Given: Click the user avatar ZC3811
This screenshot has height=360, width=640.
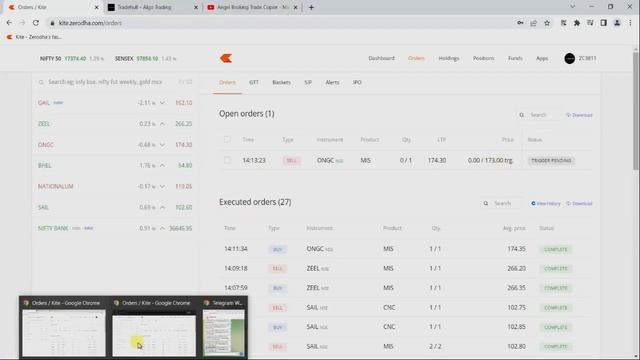Looking at the screenshot, I should point(569,58).
